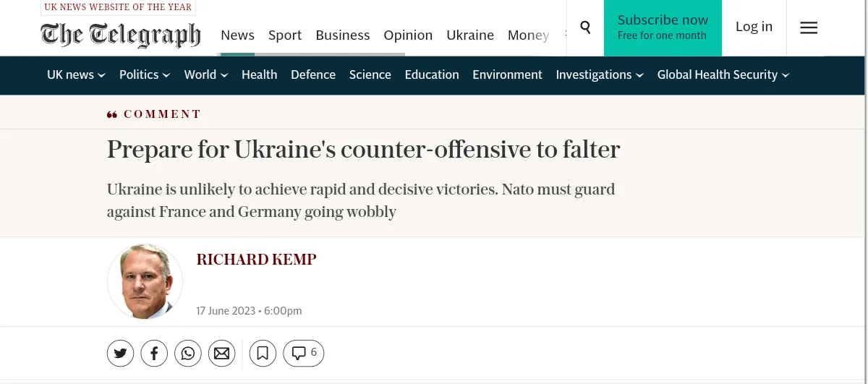The height and width of the screenshot is (384, 868).
Task: Open Richard Kemp author link
Action: (256, 260)
